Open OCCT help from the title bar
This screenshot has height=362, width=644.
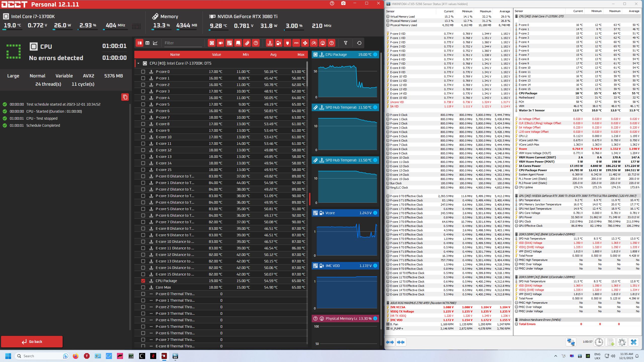click(332, 4)
